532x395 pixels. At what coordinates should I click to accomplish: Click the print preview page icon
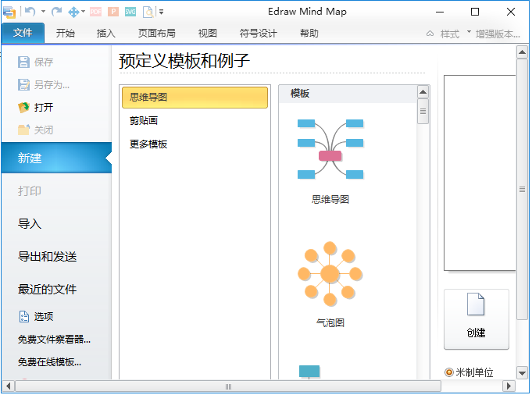tap(148, 12)
